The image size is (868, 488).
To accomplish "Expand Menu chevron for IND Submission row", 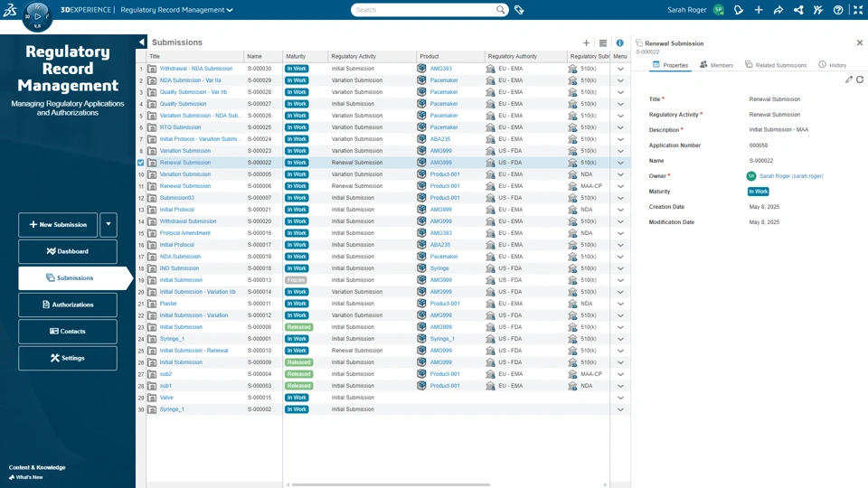I will tap(620, 268).
